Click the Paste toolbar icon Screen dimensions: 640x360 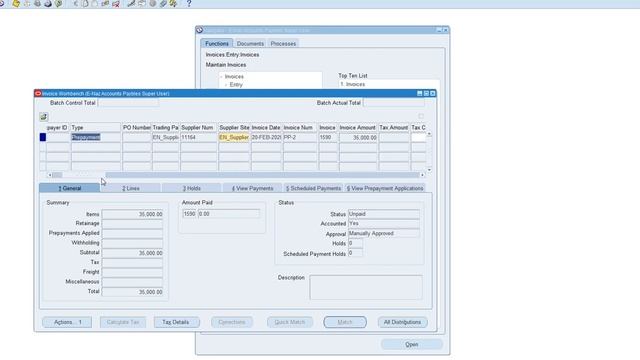point(95,4)
